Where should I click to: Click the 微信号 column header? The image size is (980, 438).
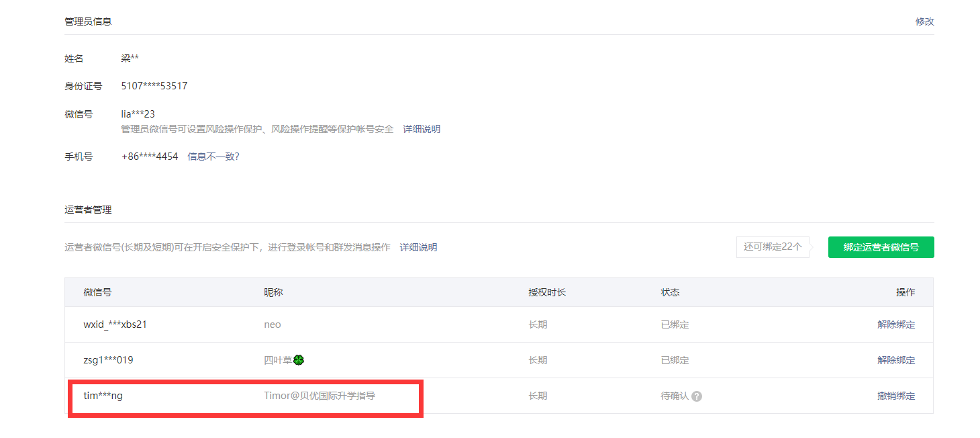(97, 292)
